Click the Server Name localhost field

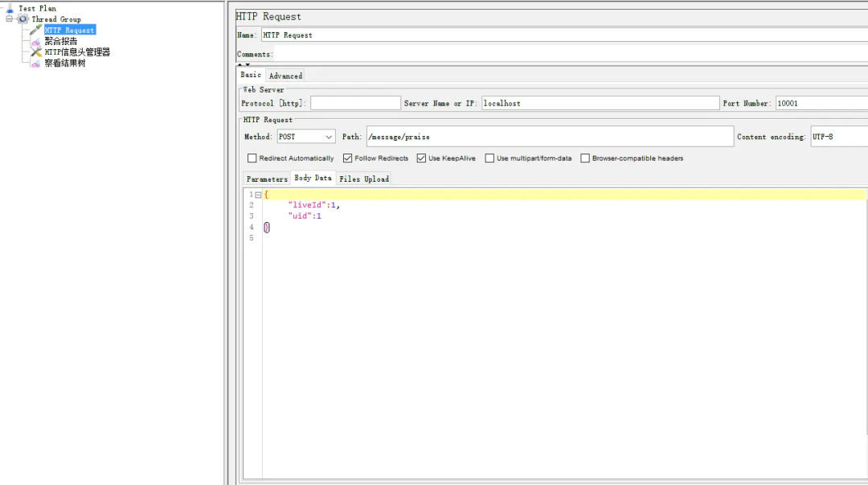(600, 103)
